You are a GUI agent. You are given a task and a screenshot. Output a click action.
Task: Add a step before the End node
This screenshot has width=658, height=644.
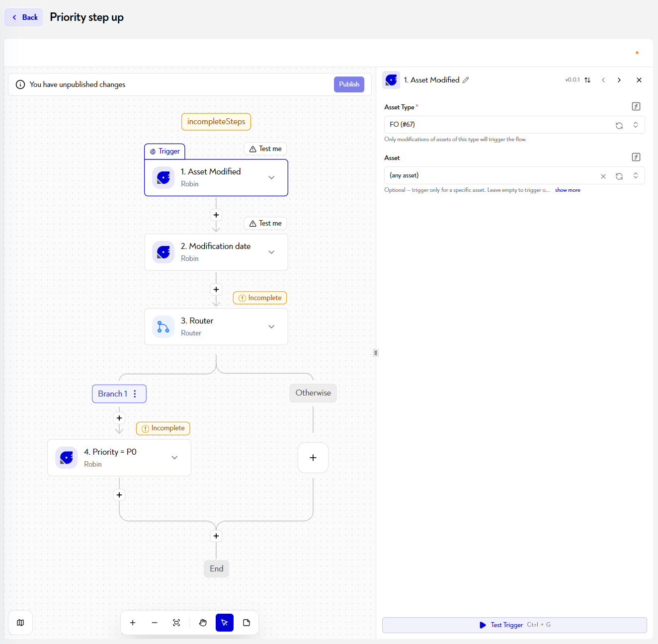(x=216, y=536)
